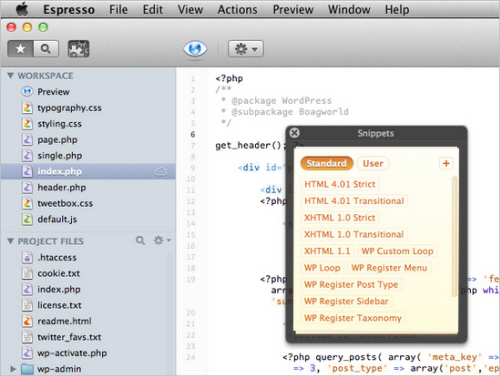Click the readme.html file icon

[x=27, y=321]
